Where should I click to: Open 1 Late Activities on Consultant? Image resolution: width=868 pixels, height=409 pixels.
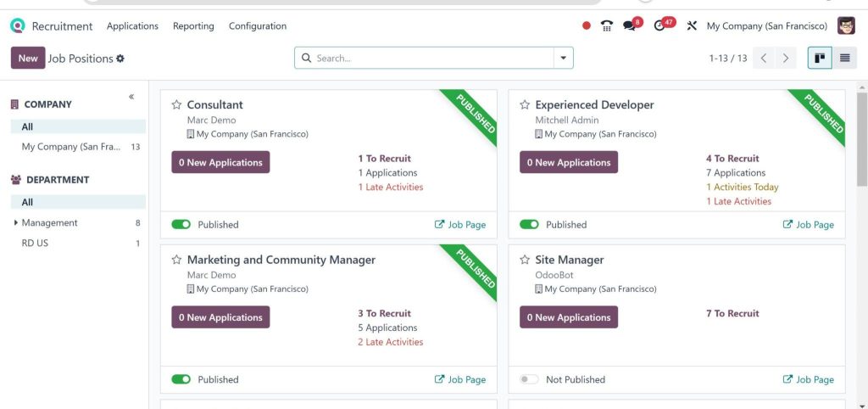390,188
